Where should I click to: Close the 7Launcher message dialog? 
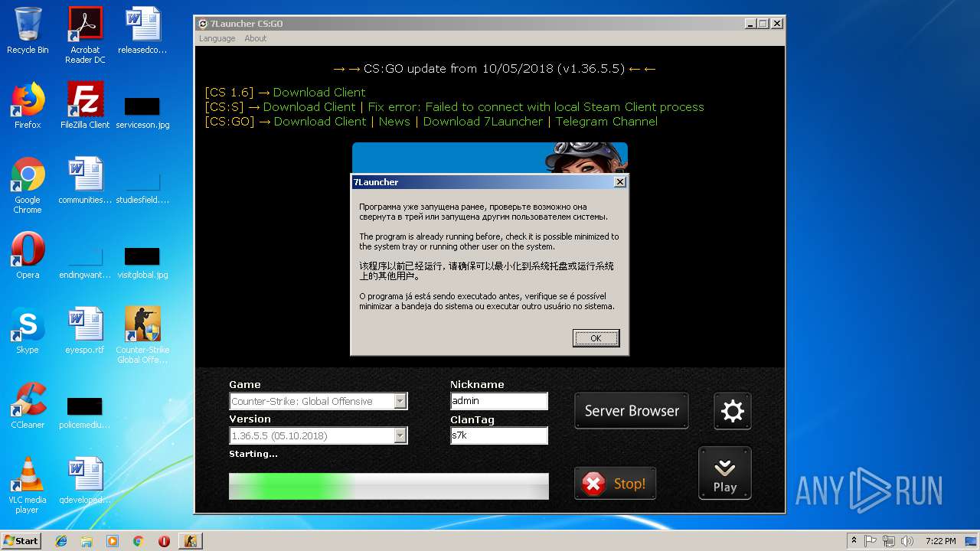point(620,182)
